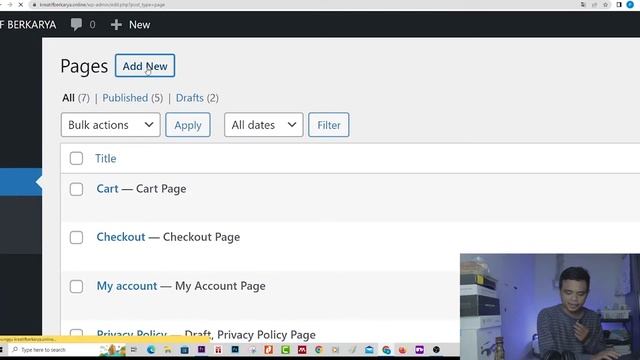Sort pages by Title column header

point(106,158)
